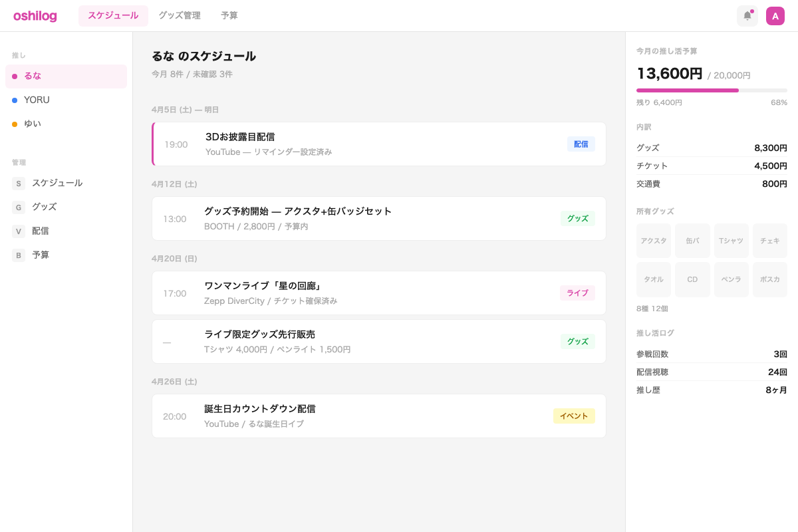Click the oshilog logo
Viewport: 798px width, 532px height.
point(35,16)
